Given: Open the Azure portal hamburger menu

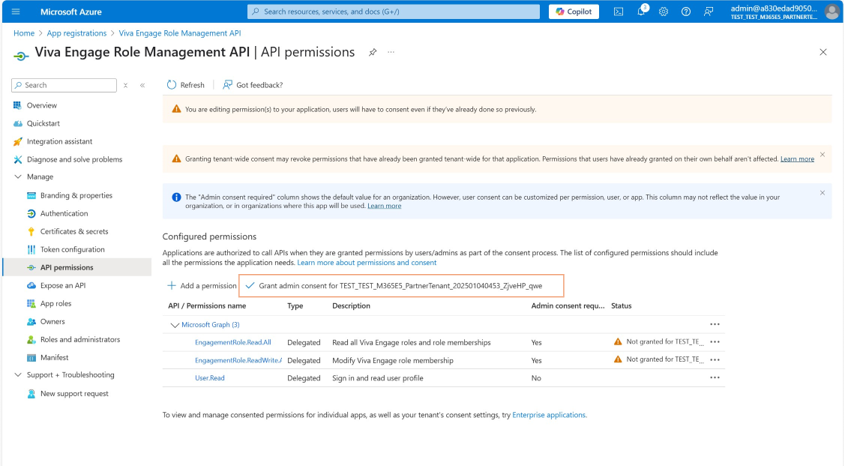Looking at the screenshot, I should pos(16,11).
